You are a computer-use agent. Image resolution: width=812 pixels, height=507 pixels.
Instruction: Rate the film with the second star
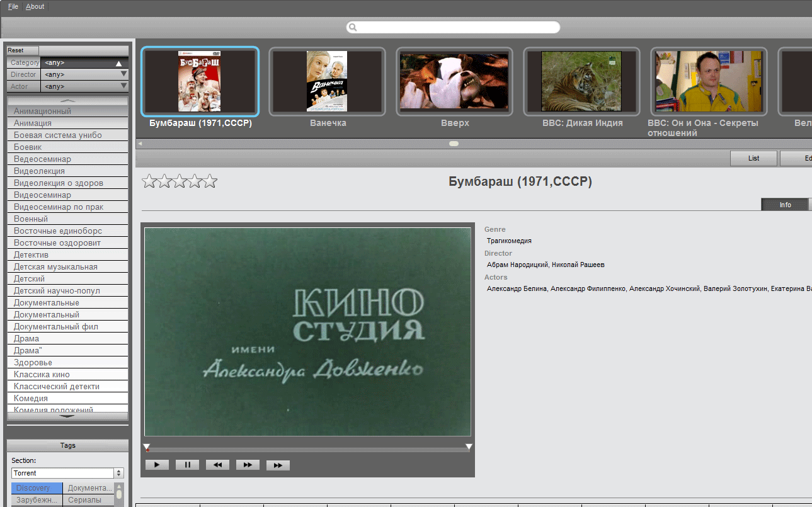tap(164, 181)
